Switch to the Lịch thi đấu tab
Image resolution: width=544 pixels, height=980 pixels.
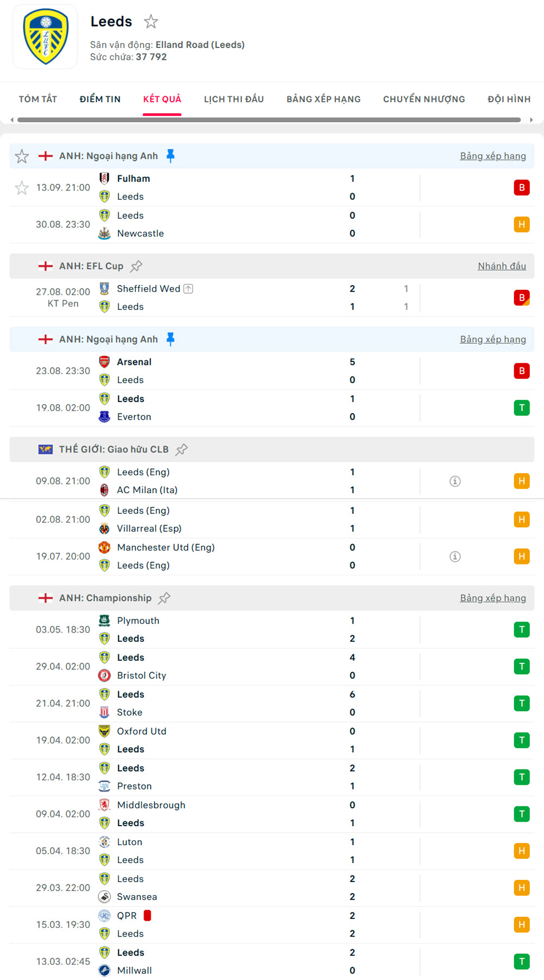tap(234, 99)
